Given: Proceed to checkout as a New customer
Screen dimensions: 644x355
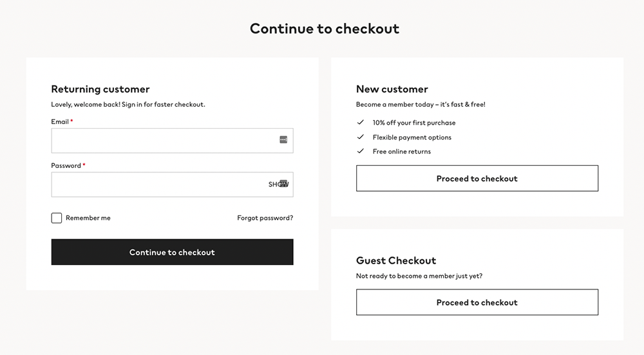Looking at the screenshot, I should point(477,178).
